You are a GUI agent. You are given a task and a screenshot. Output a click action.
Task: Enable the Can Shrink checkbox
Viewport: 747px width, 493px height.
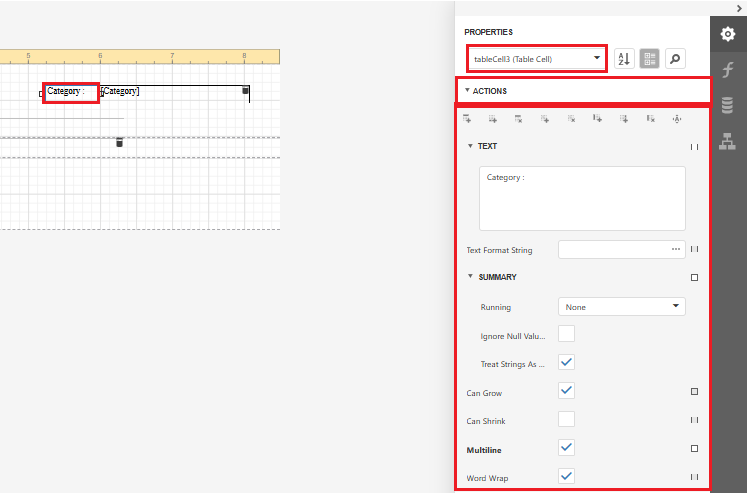(x=566, y=419)
